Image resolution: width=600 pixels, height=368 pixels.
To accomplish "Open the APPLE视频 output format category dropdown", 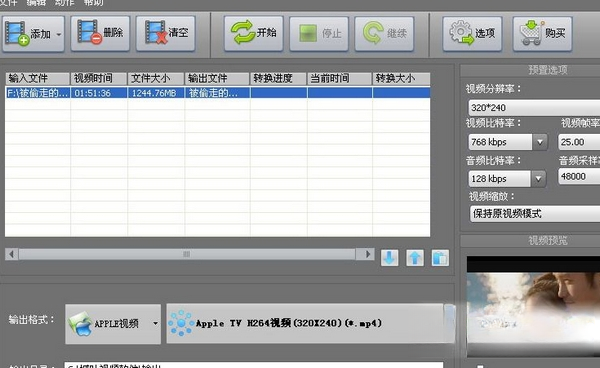I will coord(113,324).
